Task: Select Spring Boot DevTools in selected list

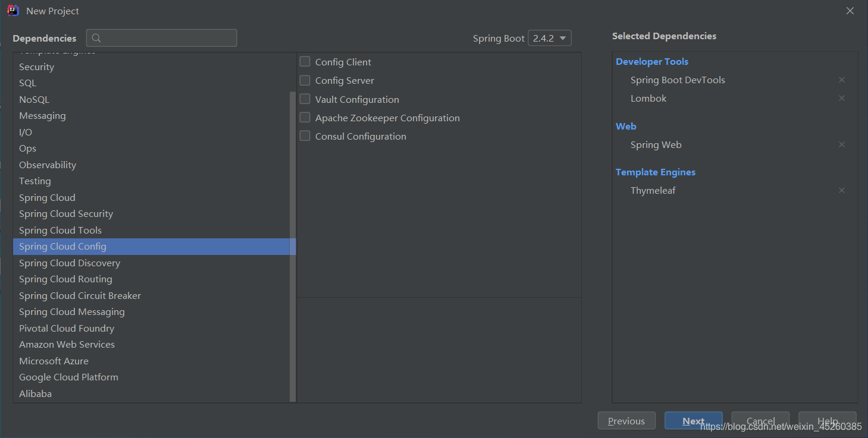Action: click(678, 80)
